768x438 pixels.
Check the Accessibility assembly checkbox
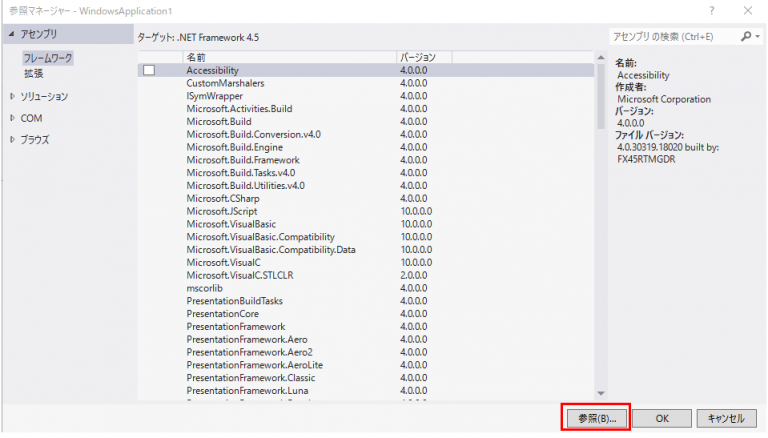[149, 71]
